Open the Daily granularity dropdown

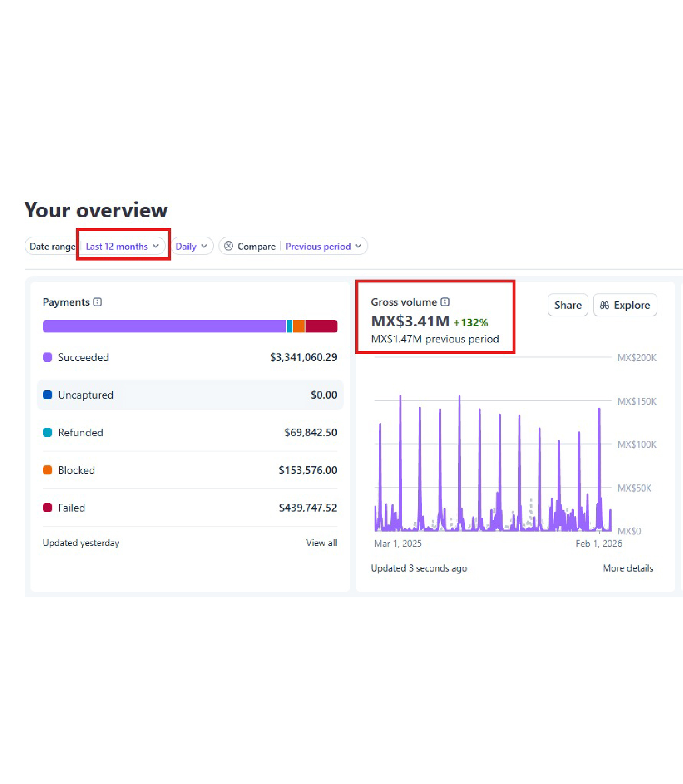tap(191, 246)
